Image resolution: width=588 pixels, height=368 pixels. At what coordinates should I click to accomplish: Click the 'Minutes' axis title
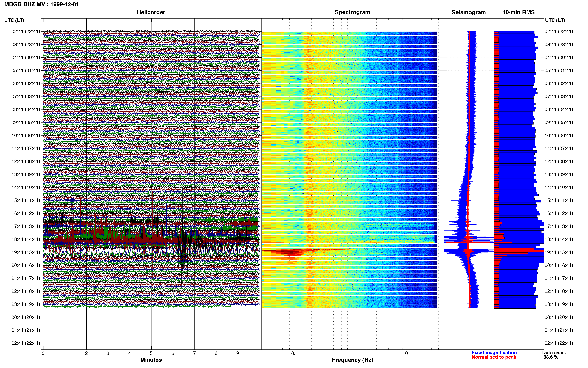click(x=151, y=360)
